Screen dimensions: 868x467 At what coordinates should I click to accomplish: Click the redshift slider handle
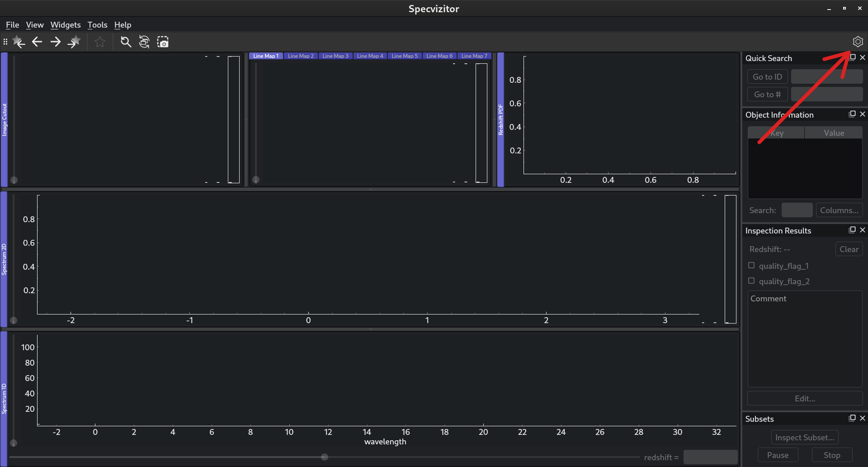[325, 457]
